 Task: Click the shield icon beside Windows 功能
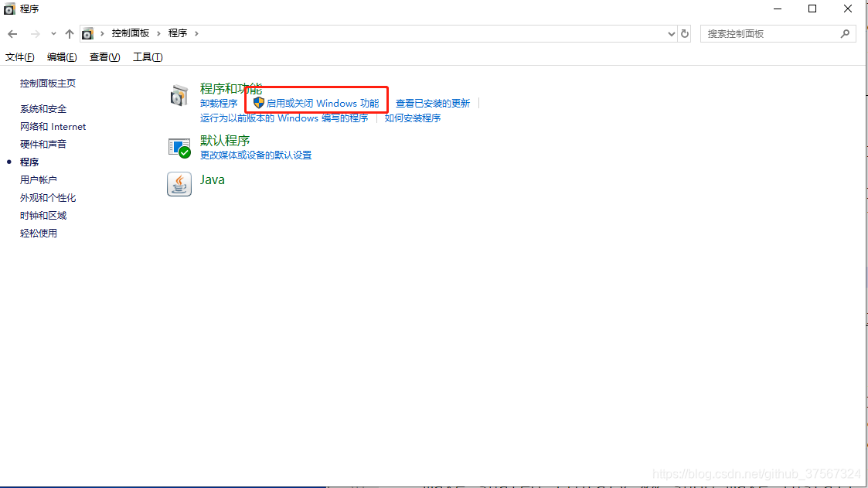tap(258, 103)
